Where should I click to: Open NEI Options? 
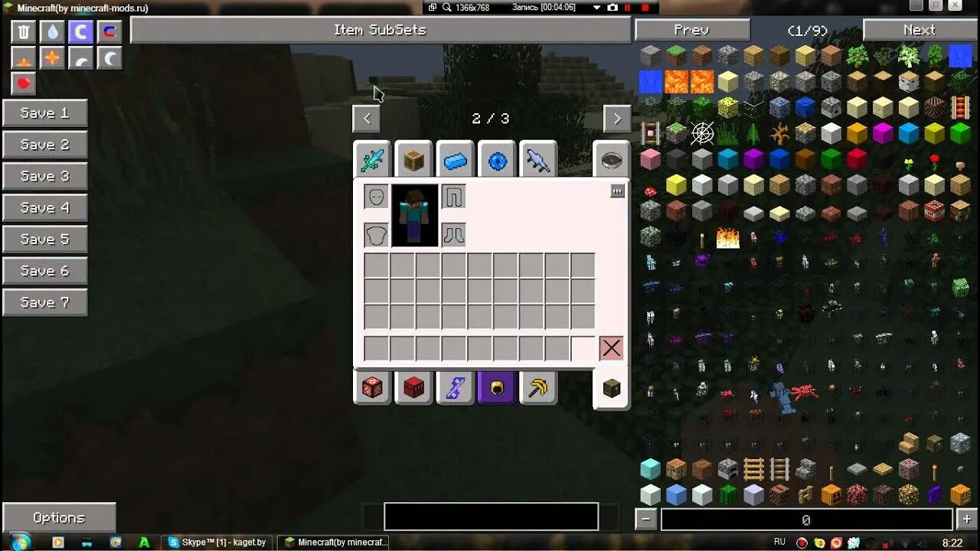pos(59,517)
